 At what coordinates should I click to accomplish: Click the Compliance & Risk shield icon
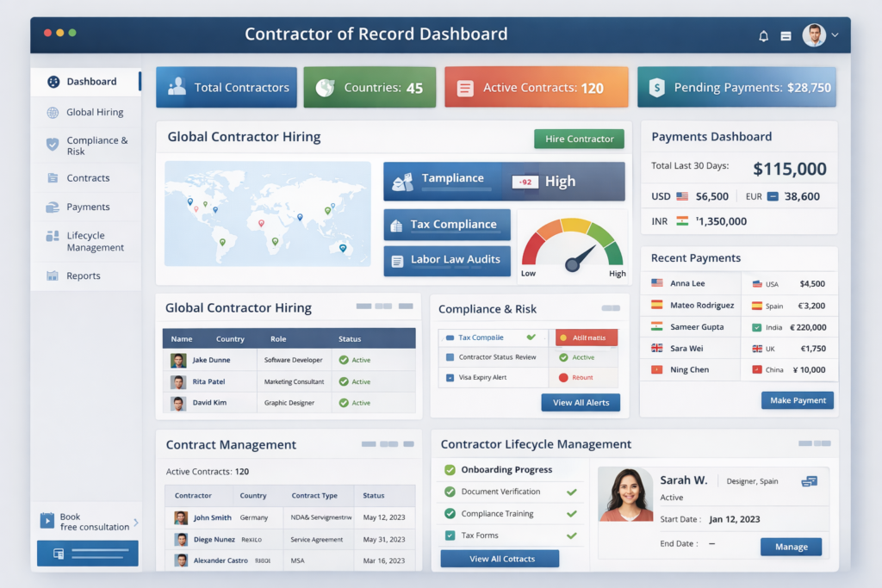53,145
